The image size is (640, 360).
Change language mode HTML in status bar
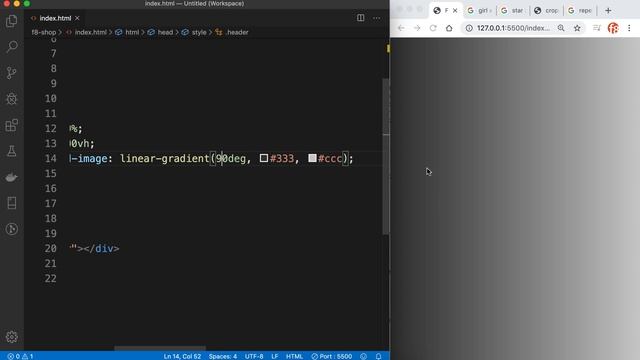(x=294, y=356)
